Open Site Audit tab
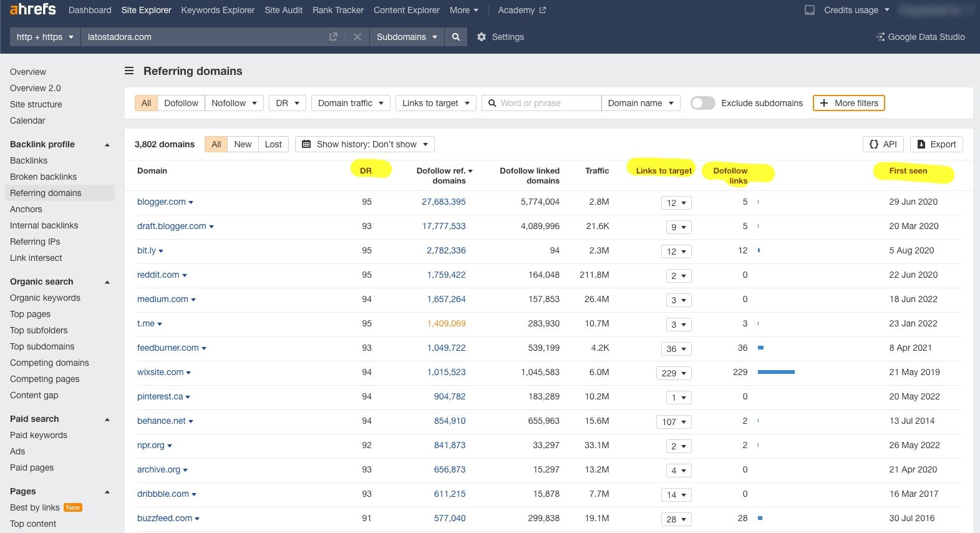The image size is (980, 533). 283,10
